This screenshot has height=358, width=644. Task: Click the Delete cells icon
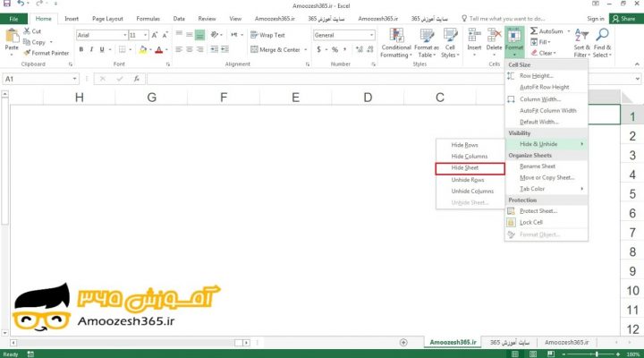[494, 35]
